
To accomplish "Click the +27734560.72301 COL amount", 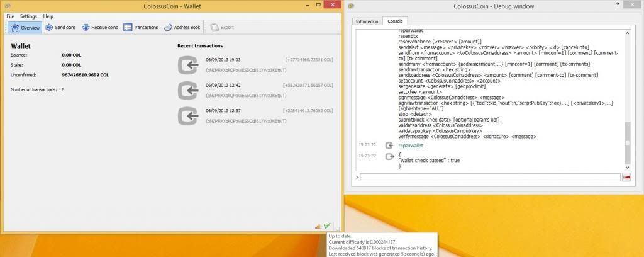I will pos(309,60).
